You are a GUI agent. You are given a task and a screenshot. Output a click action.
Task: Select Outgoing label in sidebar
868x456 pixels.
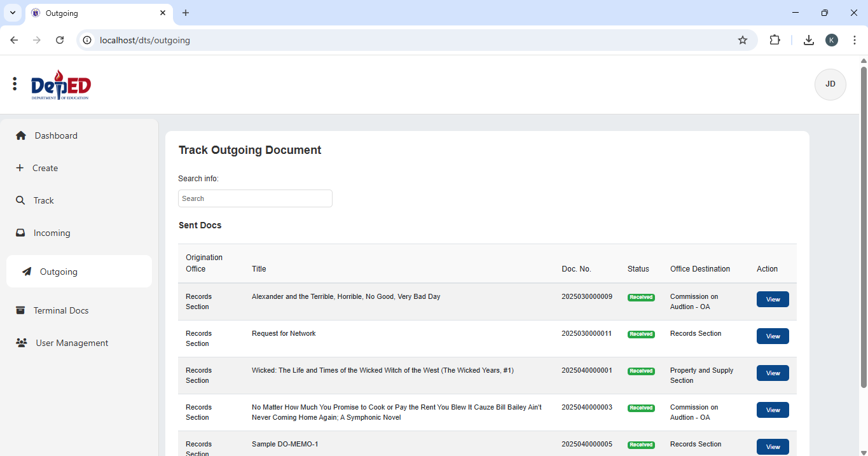tap(59, 272)
